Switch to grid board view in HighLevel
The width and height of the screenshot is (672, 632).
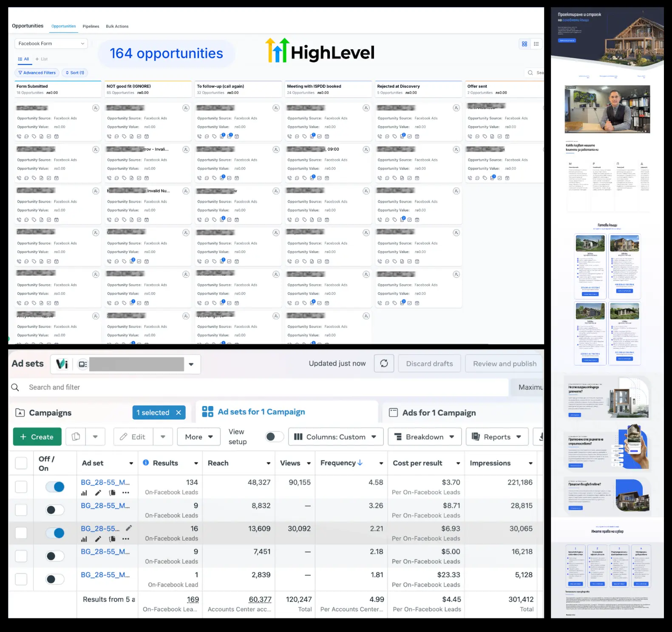pos(525,44)
